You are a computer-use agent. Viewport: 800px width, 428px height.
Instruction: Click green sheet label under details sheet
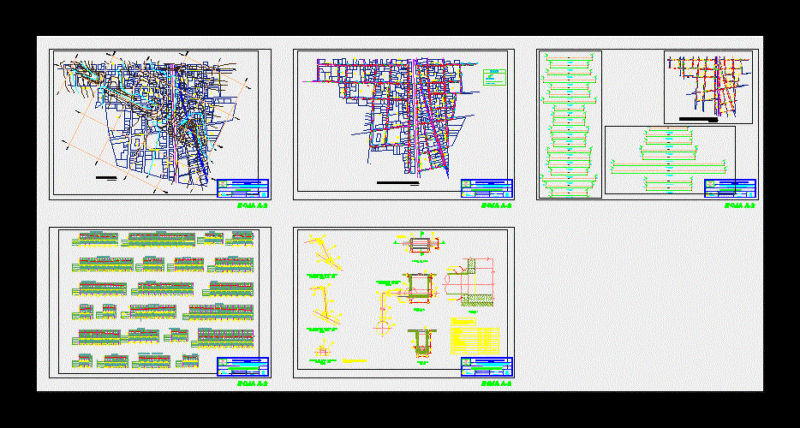click(496, 384)
